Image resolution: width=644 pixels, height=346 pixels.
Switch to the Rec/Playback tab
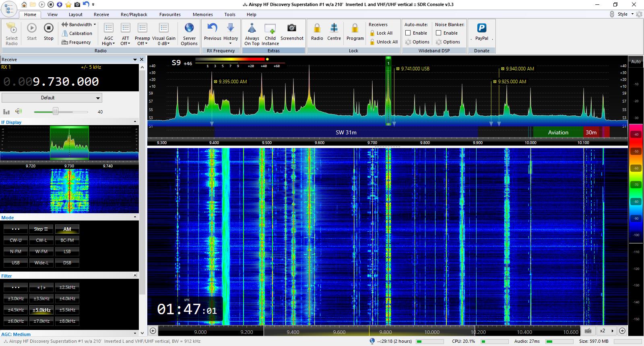[134, 14]
